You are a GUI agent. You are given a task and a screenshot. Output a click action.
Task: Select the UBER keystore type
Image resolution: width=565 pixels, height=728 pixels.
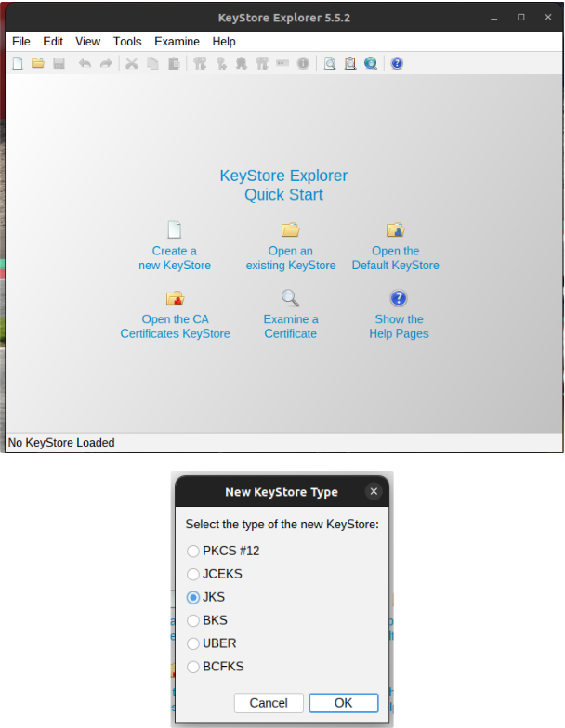tap(212, 644)
